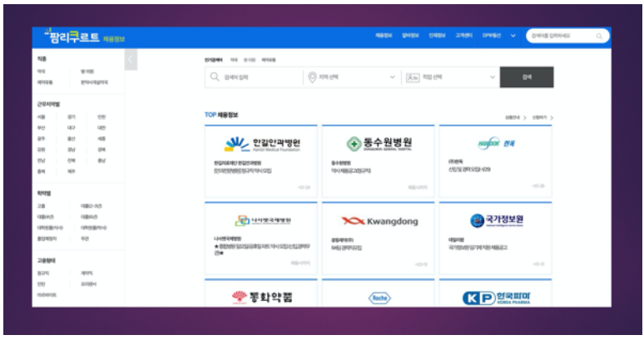Screen dimensions: 644x340
Task: Open the 인재정보 menu in the header
Action: click(437, 36)
